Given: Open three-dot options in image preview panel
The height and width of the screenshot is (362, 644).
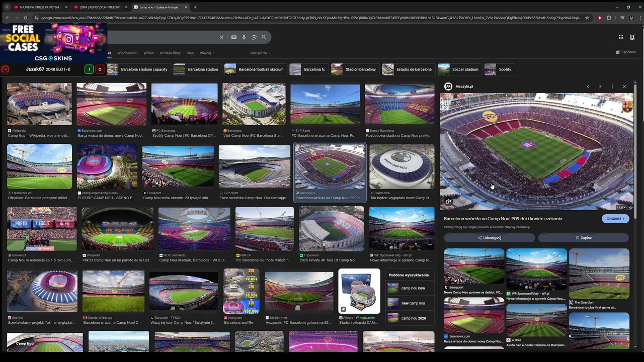Looking at the screenshot, I should click(612, 86).
